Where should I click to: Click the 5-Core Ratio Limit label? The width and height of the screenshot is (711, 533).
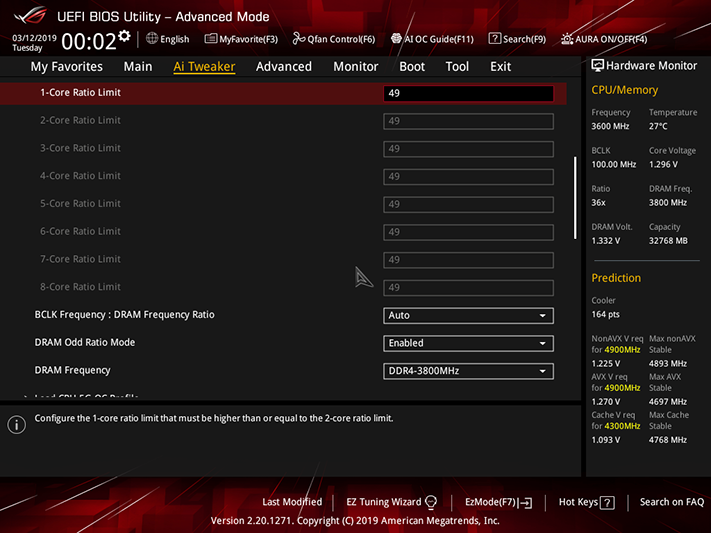pyautogui.click(x=80, y=204)
